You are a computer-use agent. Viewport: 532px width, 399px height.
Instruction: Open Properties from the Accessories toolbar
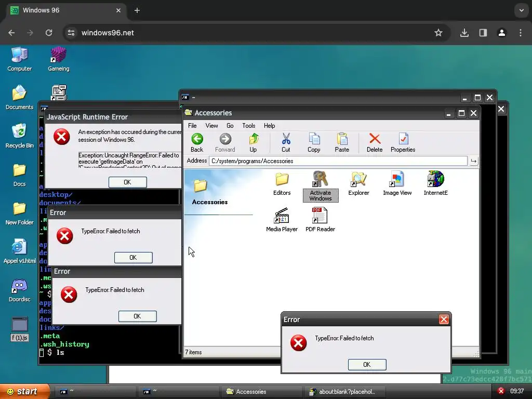click(403, 143)
